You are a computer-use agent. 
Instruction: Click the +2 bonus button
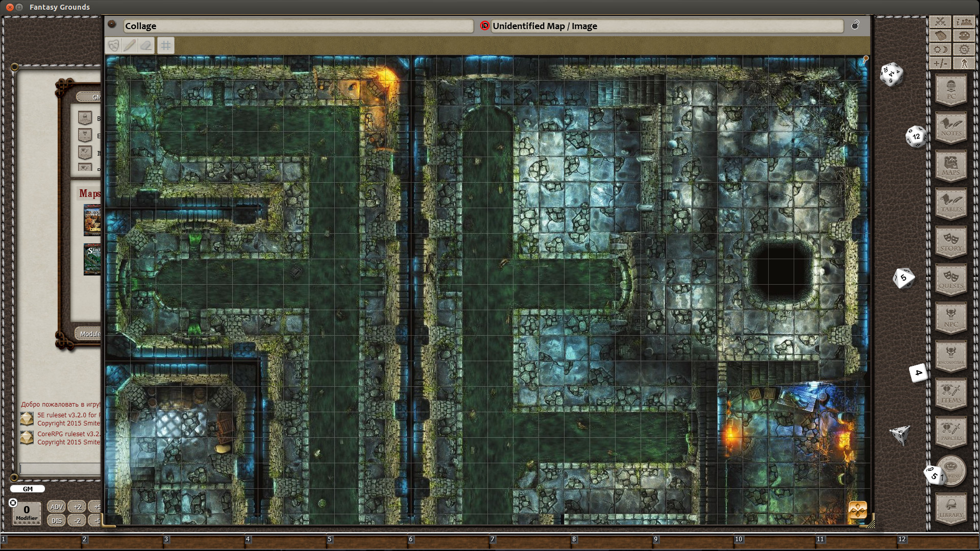click(77, 507)
